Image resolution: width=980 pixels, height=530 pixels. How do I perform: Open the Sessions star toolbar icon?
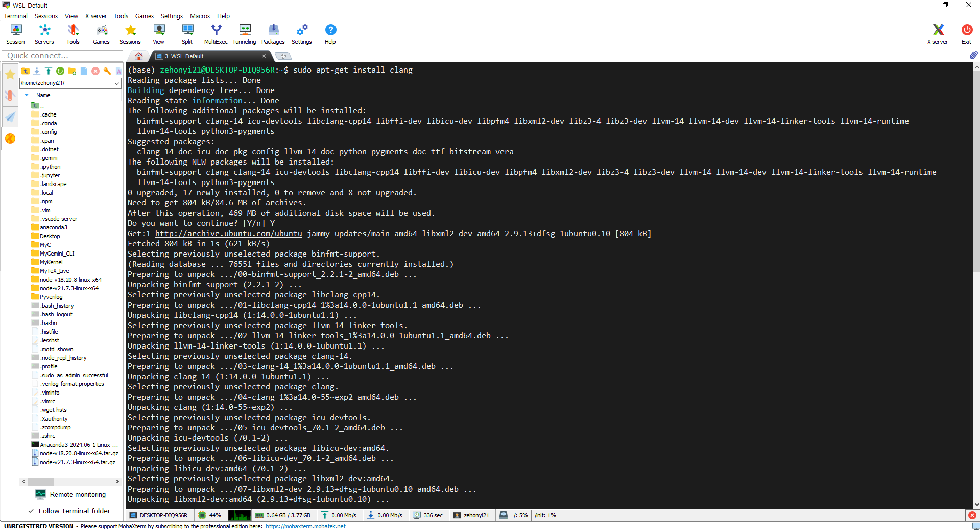pyautogui.click(x=130, y=34)
